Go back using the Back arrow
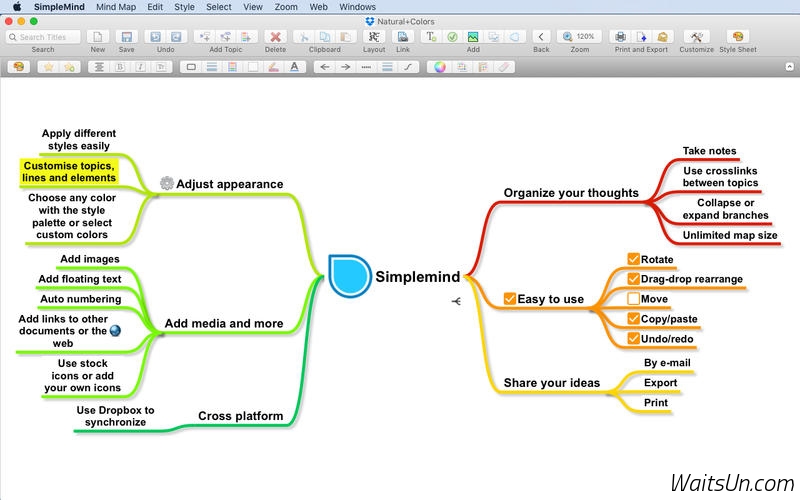The width and height of the screenshot is (800, 500). [x=541, y=37]
